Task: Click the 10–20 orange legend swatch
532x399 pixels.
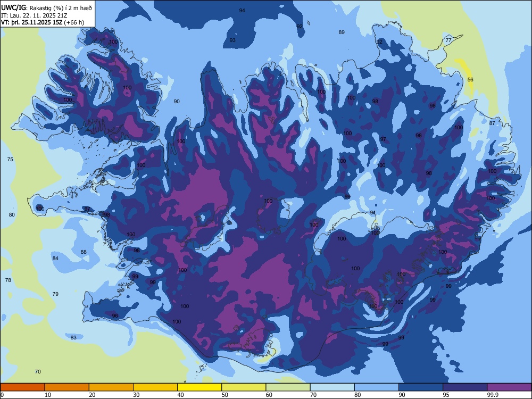Action: coord(67,387)
